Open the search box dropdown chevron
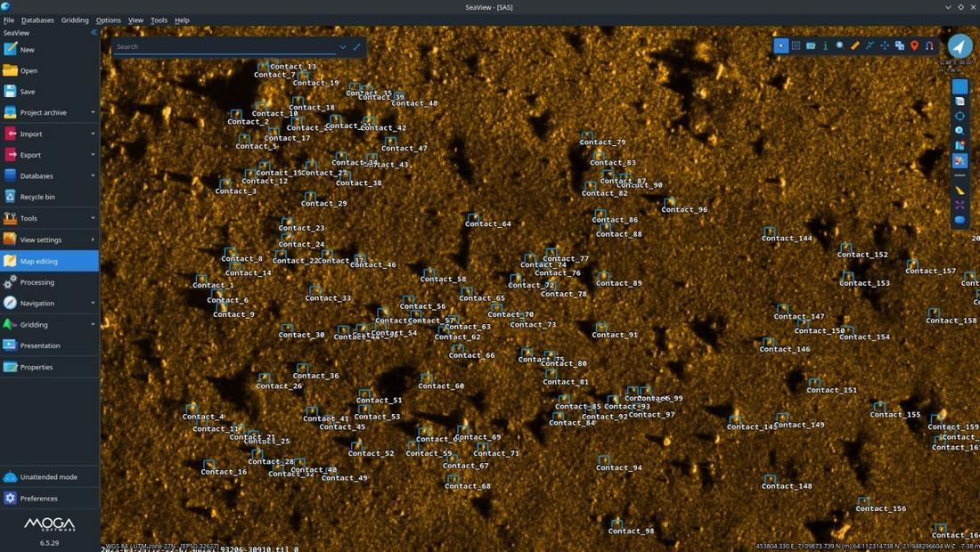Screen dimensions: 980x552 coord(342,47)
